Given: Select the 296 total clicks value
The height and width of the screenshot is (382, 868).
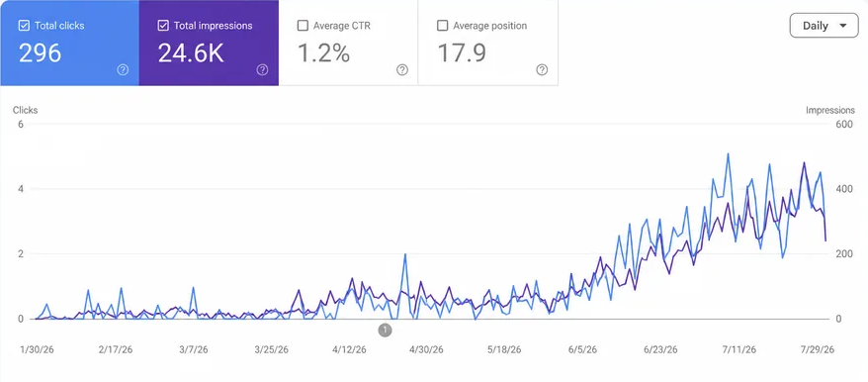Looking at the screenshot, I should pyautogui.click(x=40, y=53).
